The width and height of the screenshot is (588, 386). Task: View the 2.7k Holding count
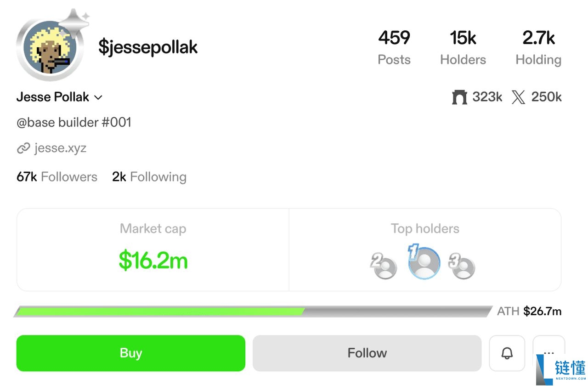click(538, 47)
